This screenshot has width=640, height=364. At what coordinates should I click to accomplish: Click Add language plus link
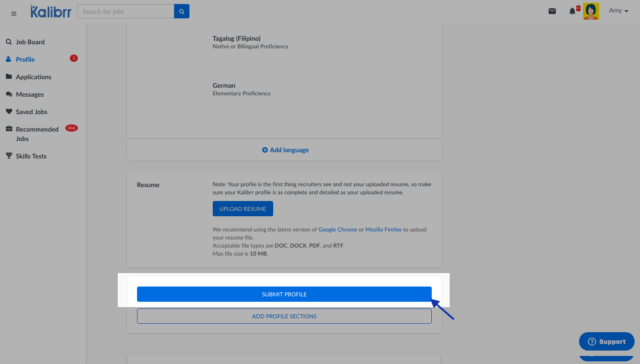(x=285, y=150)
